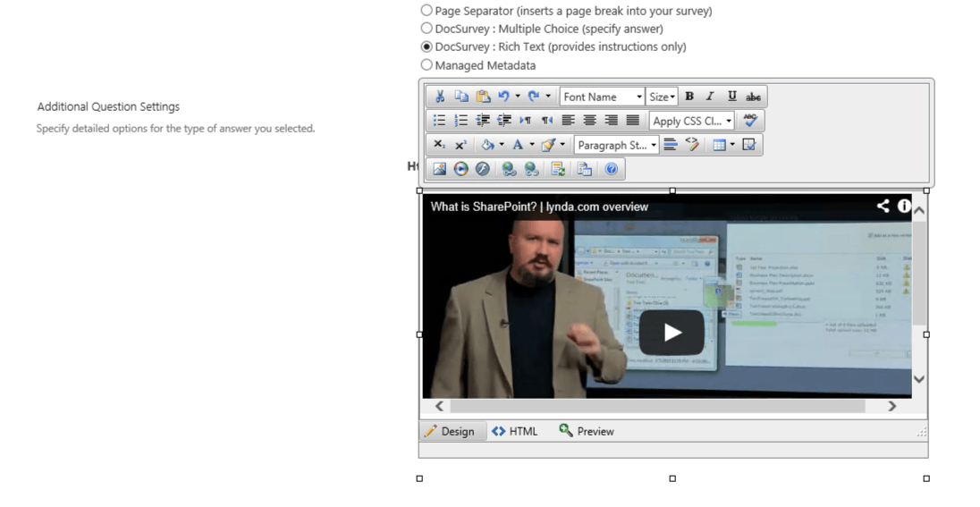This screenshot has width=980, height=507.
Task: Switch to the HTML tab
Action: tap(515, 431)
